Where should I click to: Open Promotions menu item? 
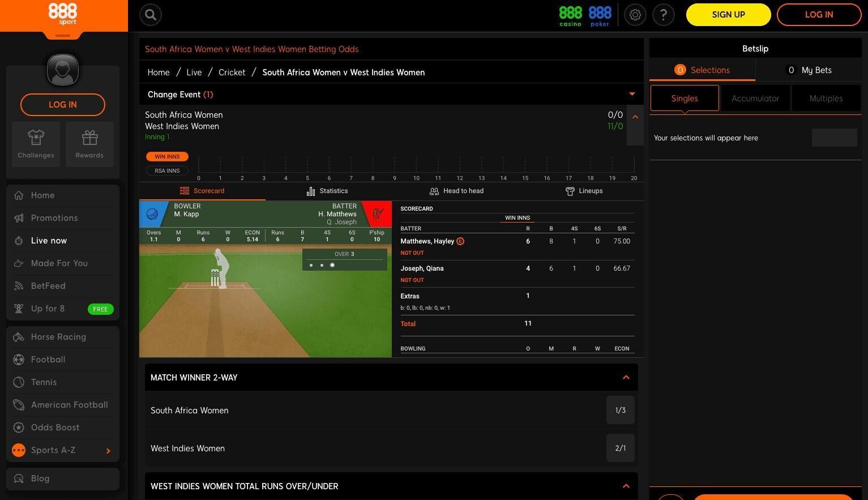click(63, 218)
